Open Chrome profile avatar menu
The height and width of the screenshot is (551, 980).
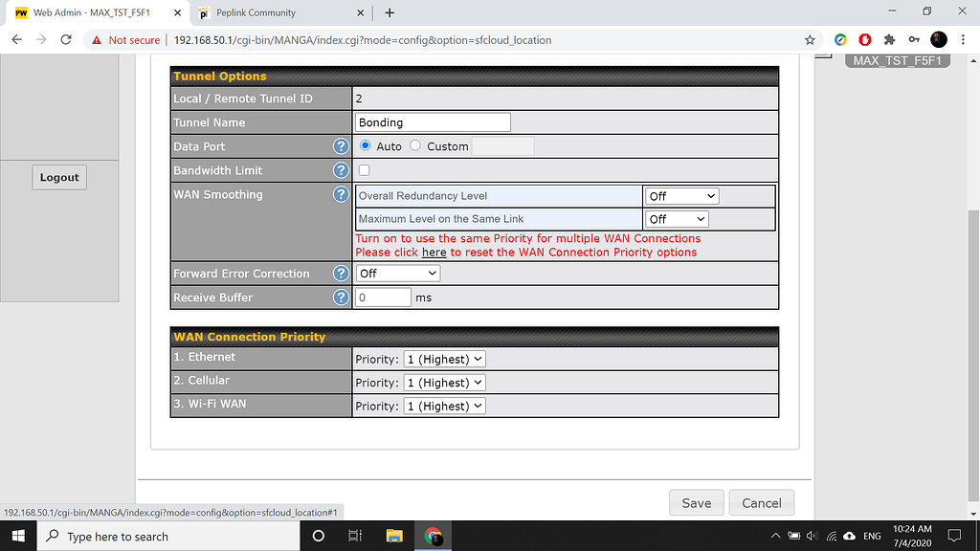click(x=938, y=39)
